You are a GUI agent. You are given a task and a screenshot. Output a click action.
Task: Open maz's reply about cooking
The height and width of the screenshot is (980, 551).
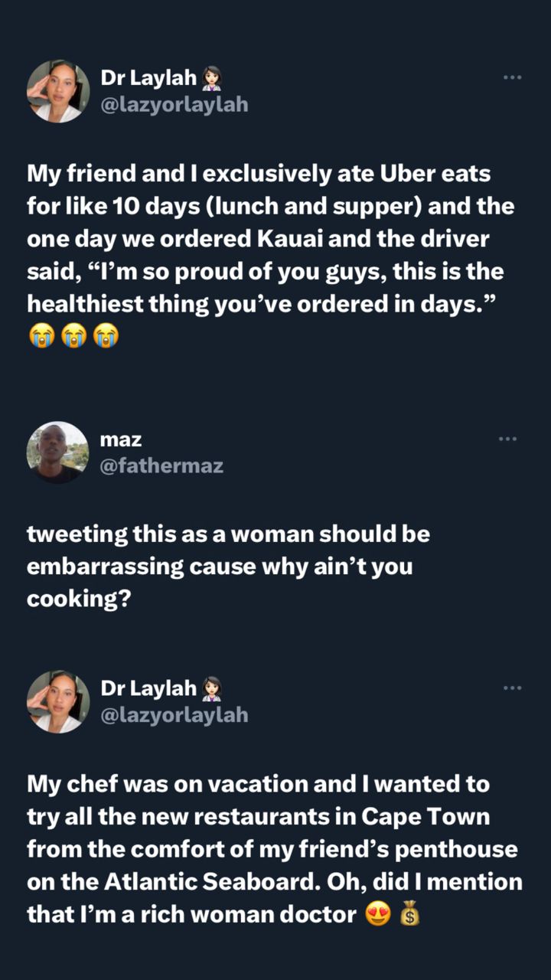pos(228,567)
